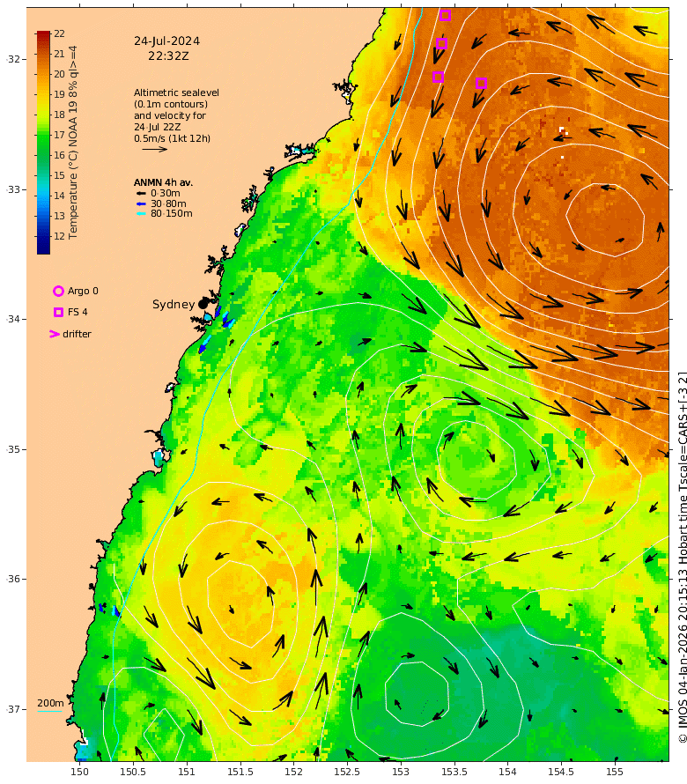Click the black 0-30m ANMN legend arrow

(141, 193)
